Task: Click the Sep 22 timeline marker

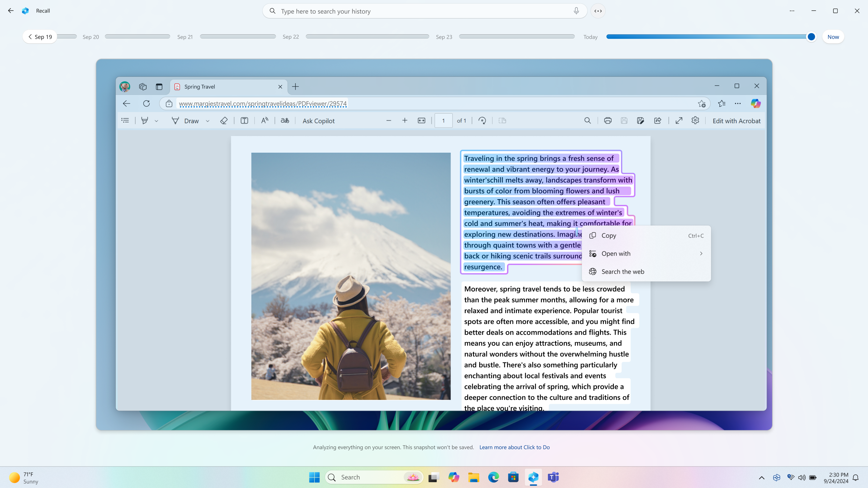Action: 290,37
